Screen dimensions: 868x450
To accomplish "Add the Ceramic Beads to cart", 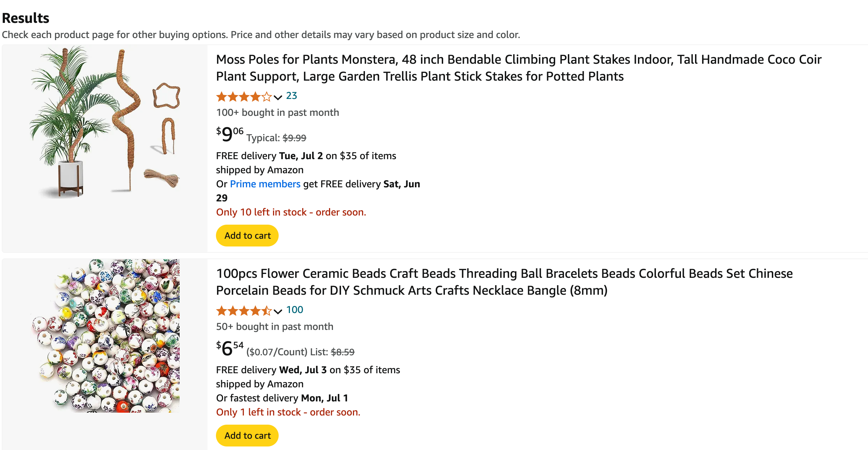I will [x=247, y=436].
